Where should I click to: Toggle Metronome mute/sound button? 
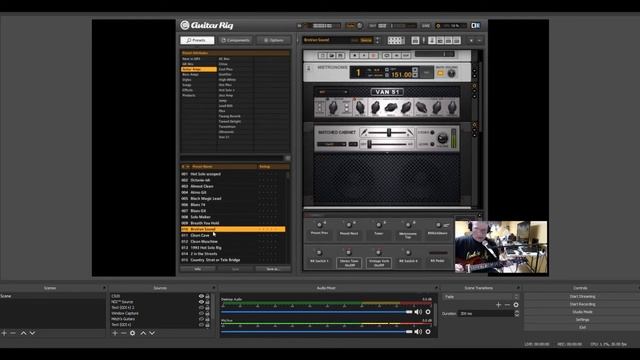point(440,73)
